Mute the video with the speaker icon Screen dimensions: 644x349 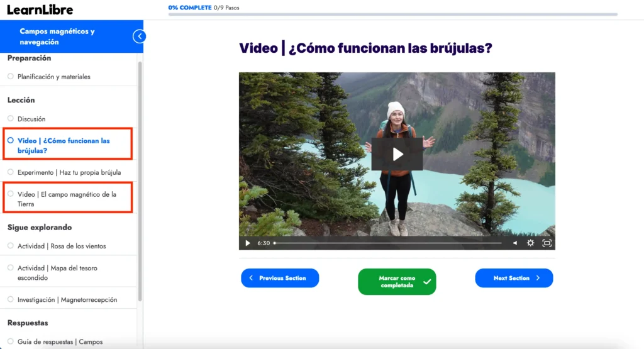pos(515,243)
